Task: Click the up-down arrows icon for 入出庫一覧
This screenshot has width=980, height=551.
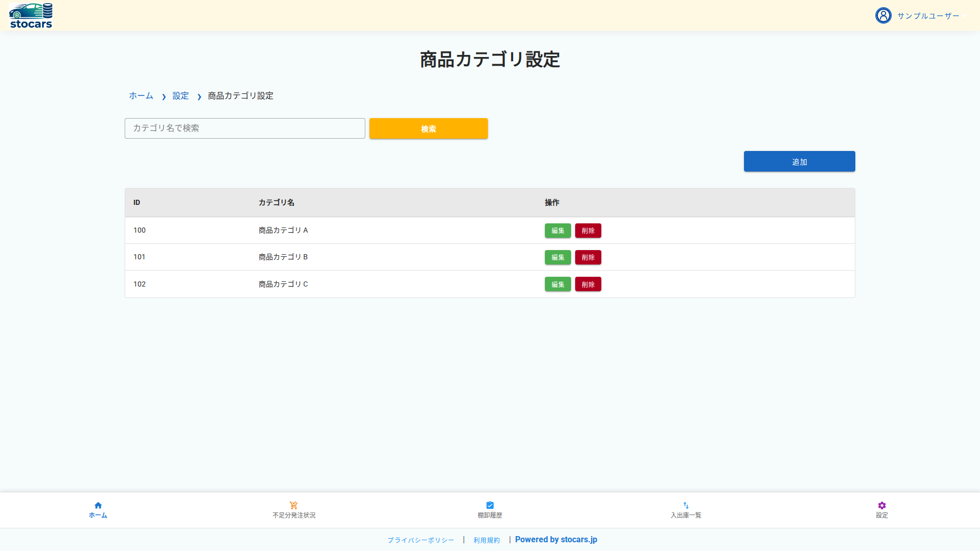Action: click(686, 505)
